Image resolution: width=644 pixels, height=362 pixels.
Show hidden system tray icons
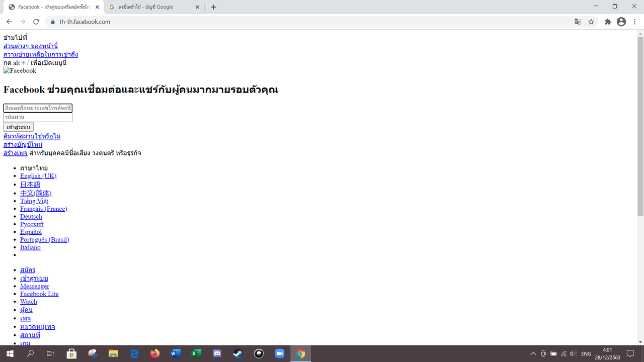(x=533, y=353)
